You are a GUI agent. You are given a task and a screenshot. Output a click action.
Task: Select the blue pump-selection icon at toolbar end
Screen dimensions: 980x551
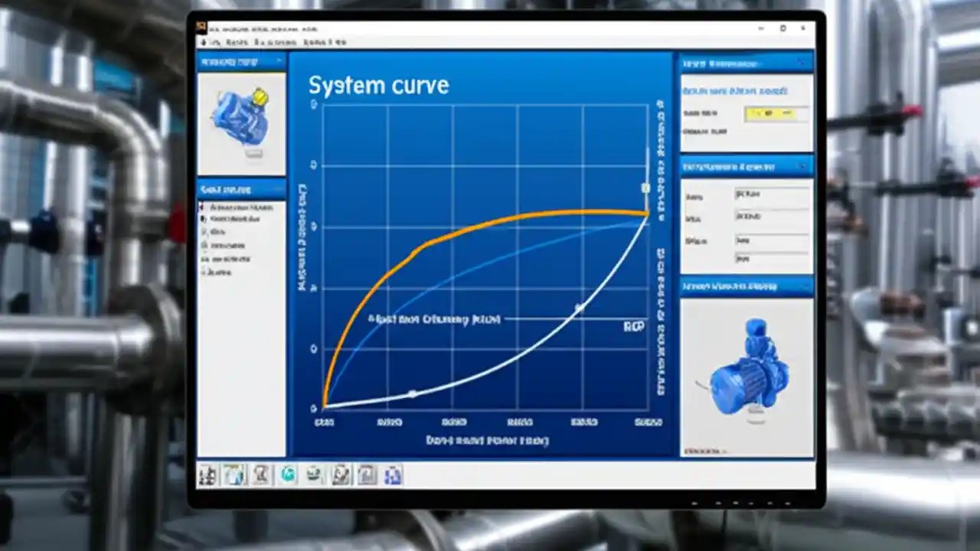391,475
